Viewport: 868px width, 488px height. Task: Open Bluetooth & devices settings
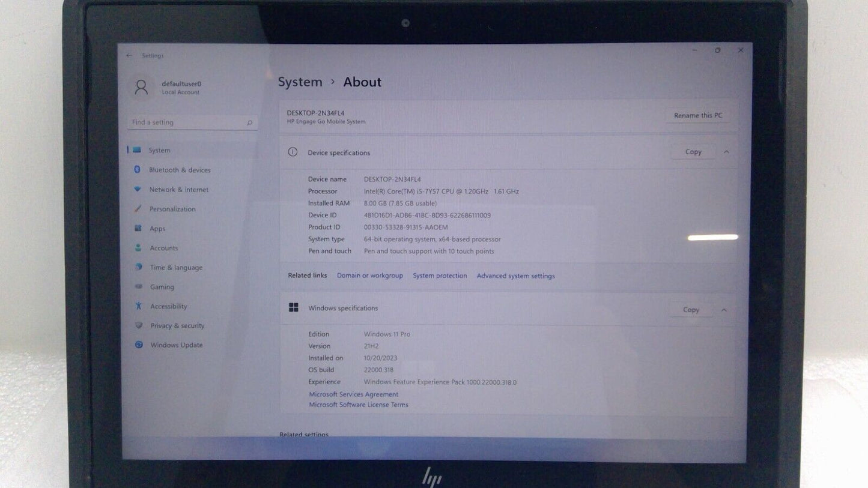[x=180, y=170]
